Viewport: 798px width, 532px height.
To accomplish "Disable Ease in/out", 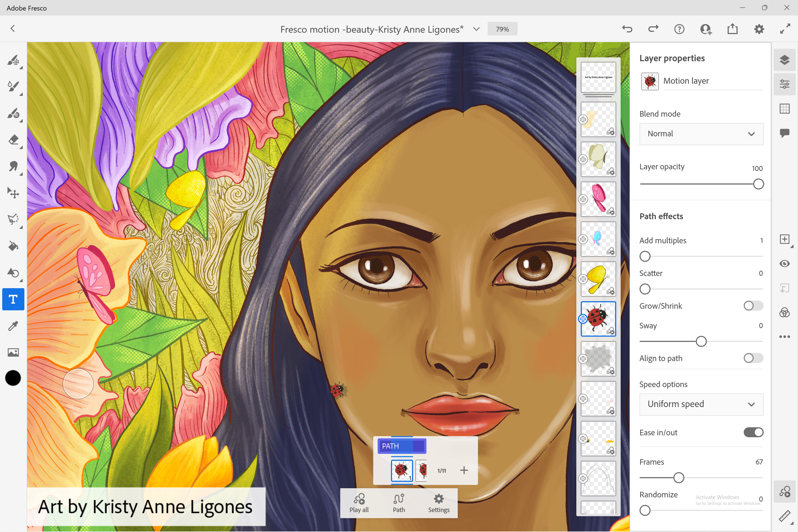I will (753, 432).
